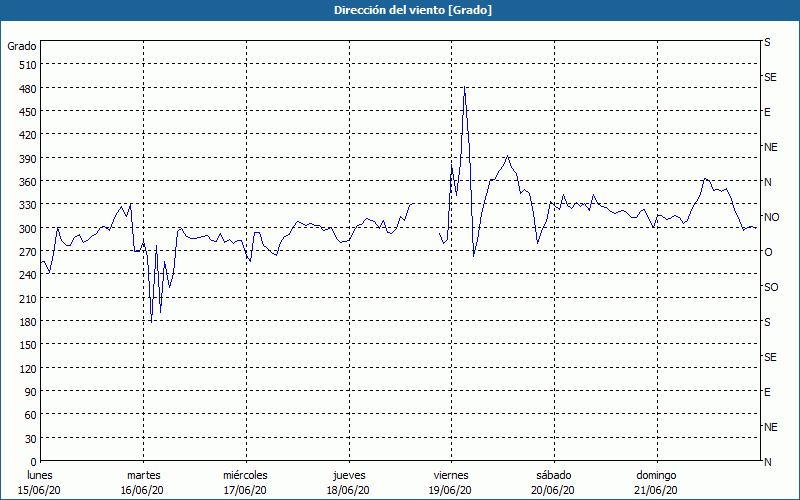Select the date 20/06/20
Viewport: 800px width, 500px height.
point(554,490)
